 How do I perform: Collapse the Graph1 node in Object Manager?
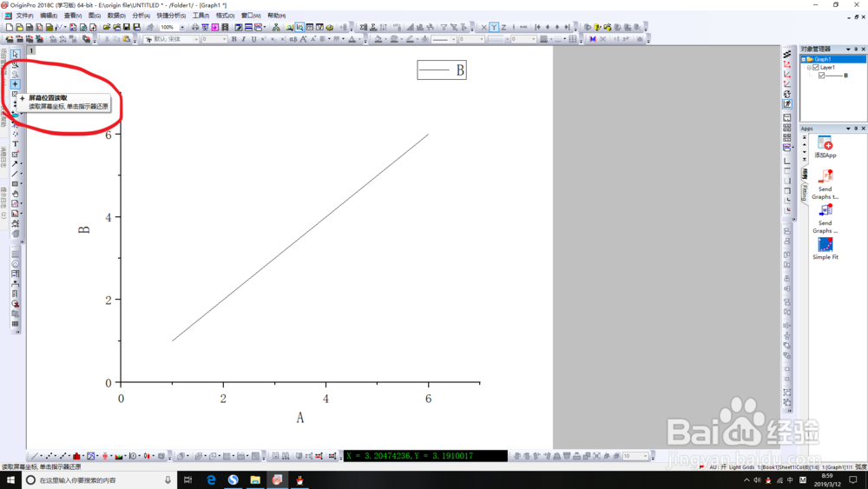[804, 59]
